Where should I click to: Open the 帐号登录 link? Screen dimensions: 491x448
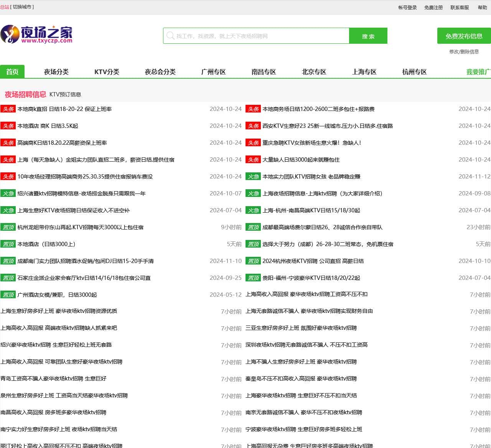407,7
